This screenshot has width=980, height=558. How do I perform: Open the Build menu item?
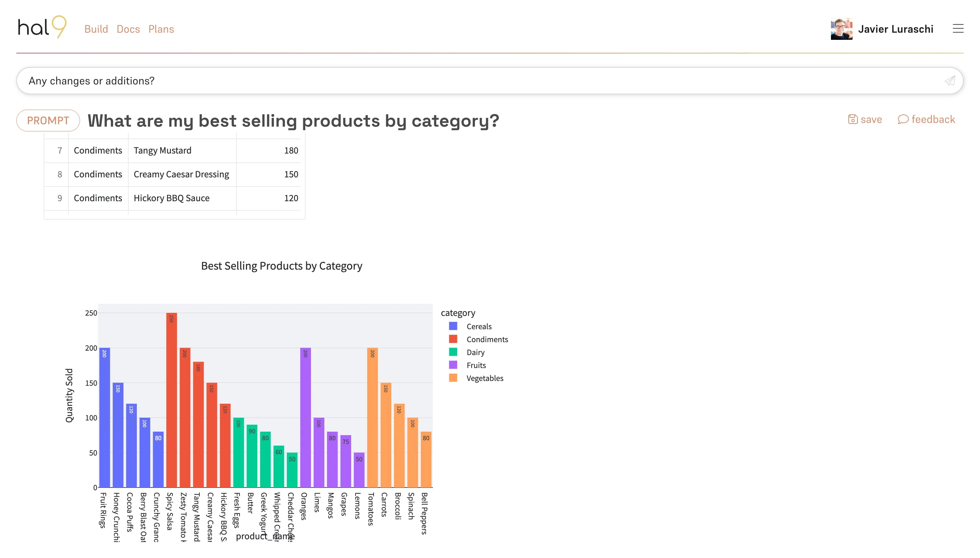96,29
